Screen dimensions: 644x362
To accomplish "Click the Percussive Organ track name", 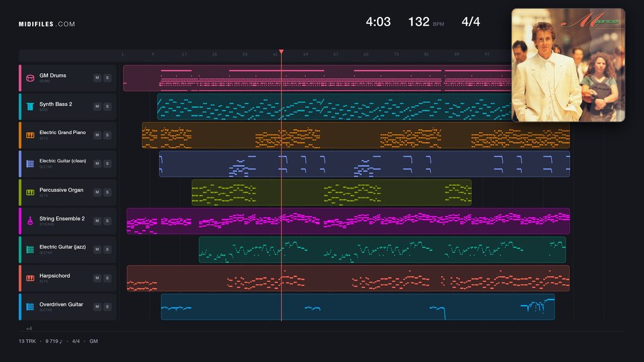I will 61,190.
